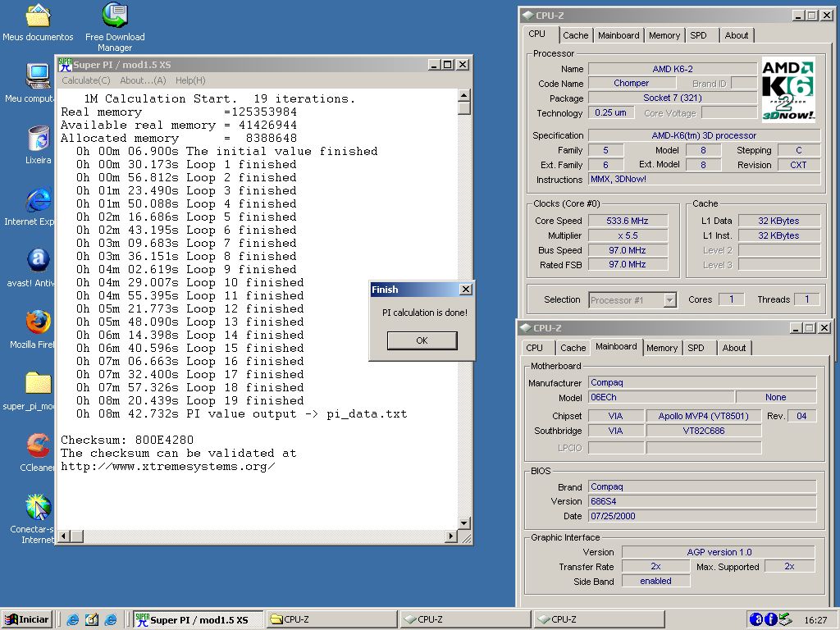
Task: Click the Checksum: 800E4280 line
Action: (x=127, y=441)
